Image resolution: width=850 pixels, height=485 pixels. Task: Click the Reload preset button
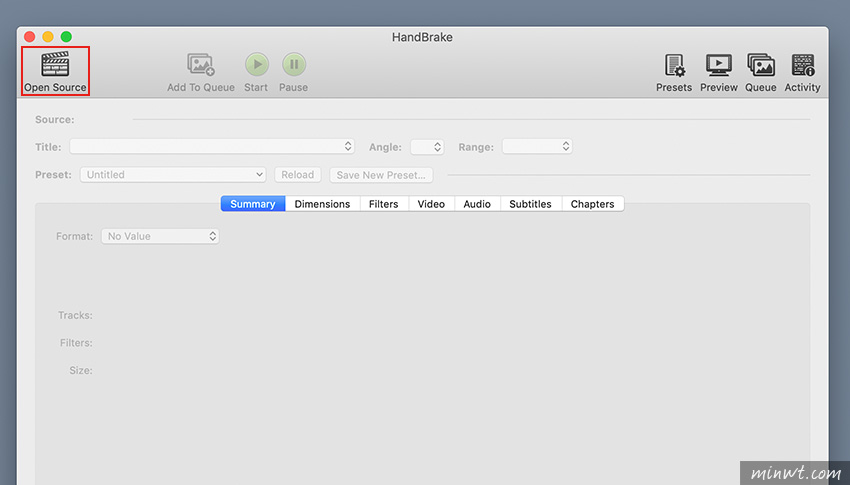[x=298, y=174]
